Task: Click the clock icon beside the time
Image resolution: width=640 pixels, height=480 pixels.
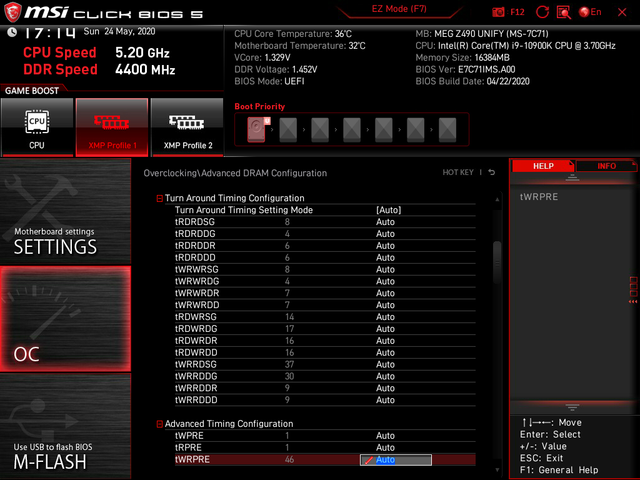Action: tap(12, 32)
